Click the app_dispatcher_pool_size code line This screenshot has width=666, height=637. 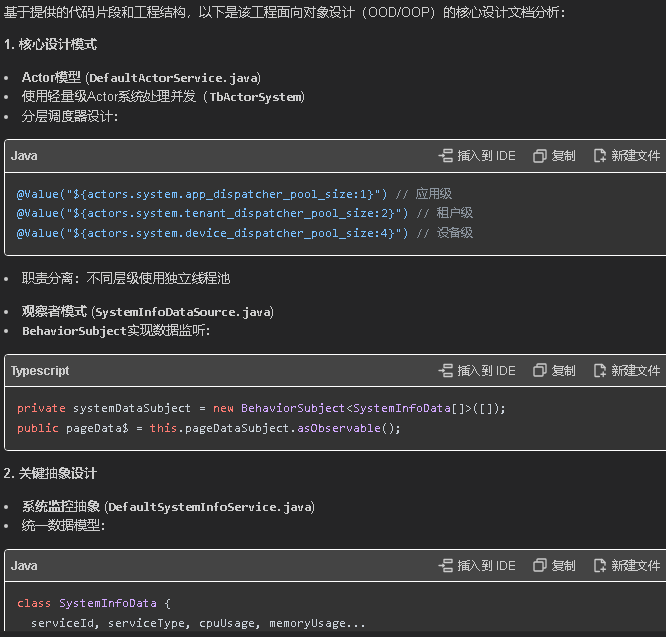coord(234,194)
